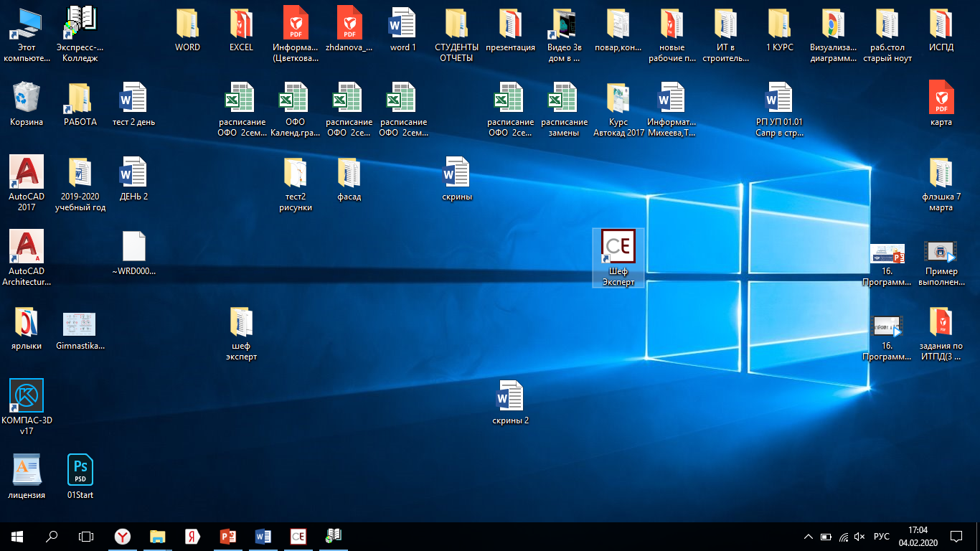Select the AutoCAD Architecture shortcut

pos(27,258)
